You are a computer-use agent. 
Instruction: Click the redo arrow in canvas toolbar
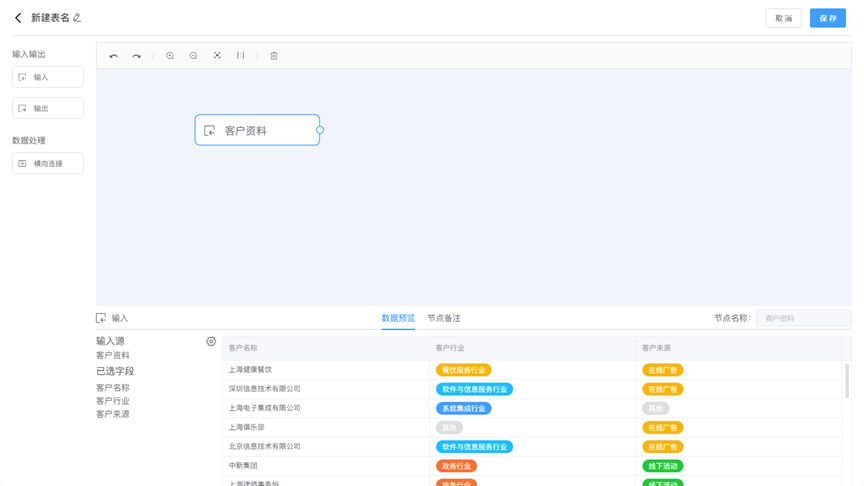(x=137, y=56)
